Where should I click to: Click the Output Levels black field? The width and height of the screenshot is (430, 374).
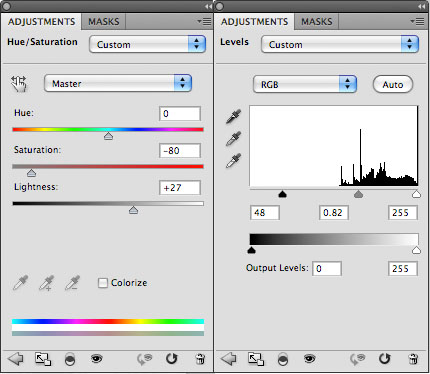pyautogui.click(x=327, y=269)
